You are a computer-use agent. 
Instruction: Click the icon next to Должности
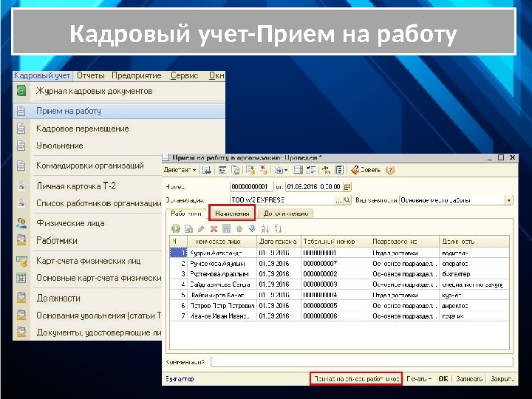click(21, 298)
